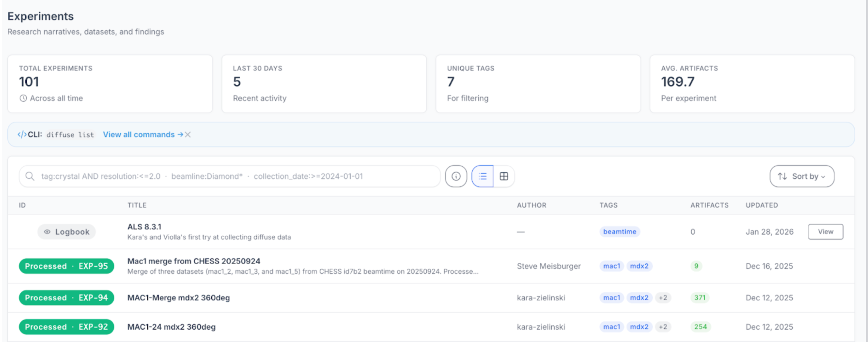The image size is (868, 342).
Task: Expand hidden tags on EXP-94 row
Action: click(663, 297)
